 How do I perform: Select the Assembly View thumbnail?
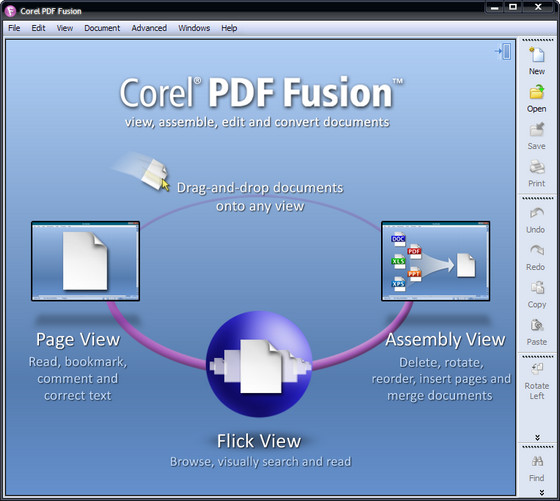(435, 261)
